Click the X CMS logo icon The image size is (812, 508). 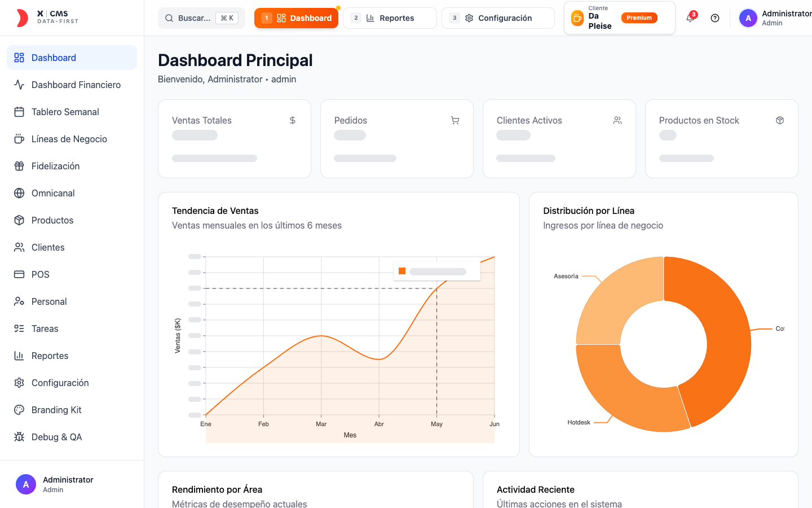[21, 18]
